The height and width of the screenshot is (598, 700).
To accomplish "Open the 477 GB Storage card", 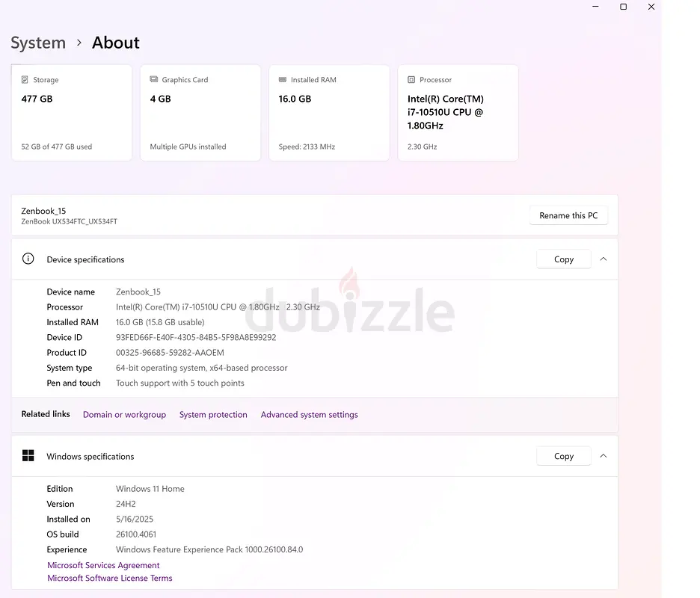I will pyautogui.click(x=72, y=113).
